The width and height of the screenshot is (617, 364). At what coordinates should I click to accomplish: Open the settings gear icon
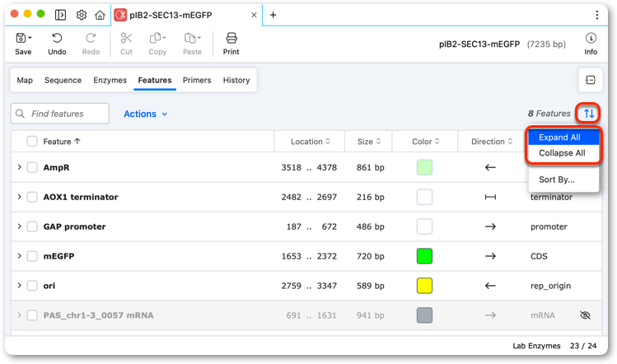pyautogui.click(x=81, y=15)
